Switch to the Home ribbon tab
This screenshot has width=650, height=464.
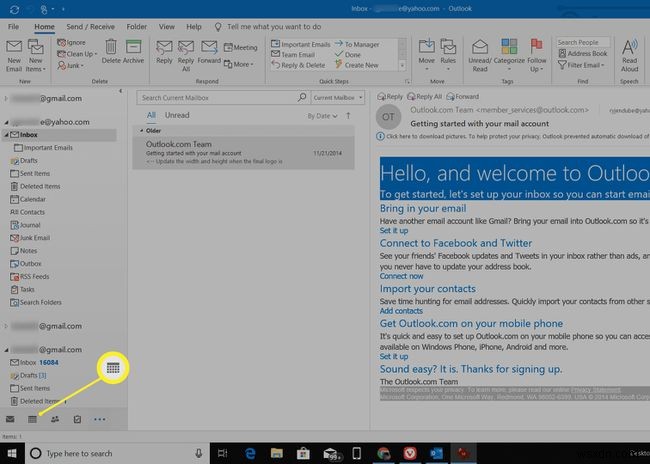44,27
